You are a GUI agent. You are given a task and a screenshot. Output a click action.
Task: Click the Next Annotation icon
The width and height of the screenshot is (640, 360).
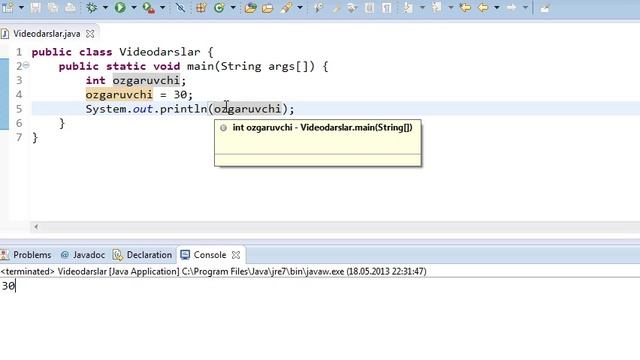pyautogui.click(x=408, y=7)
